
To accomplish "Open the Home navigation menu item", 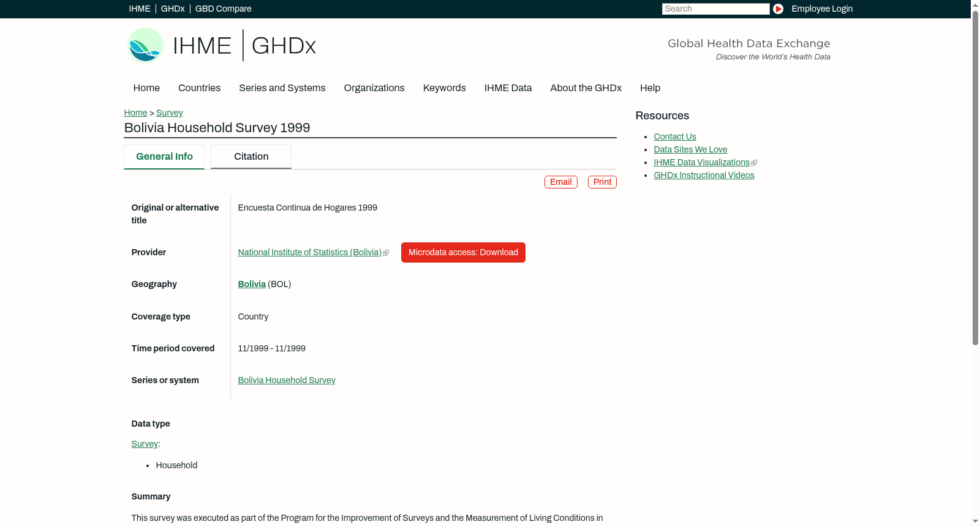I will click(146, 88).
